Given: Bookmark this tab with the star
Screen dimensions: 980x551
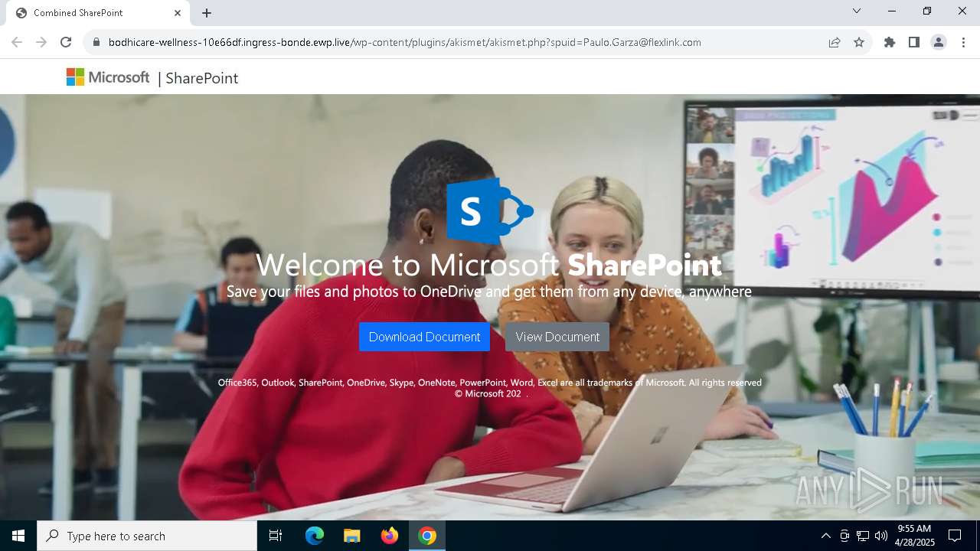Looking at the screenshot, I should click(x=859, y=42).
